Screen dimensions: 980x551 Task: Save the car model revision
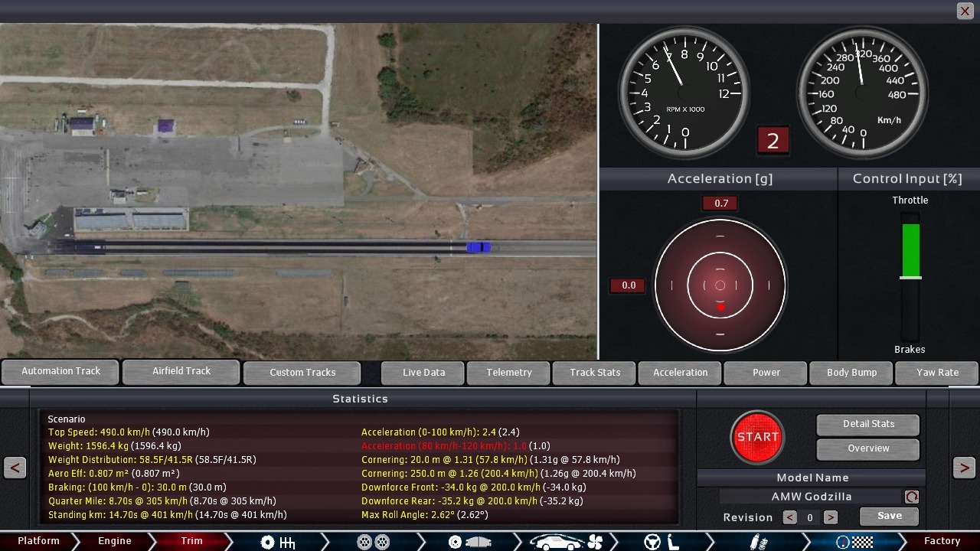[889, 516]
